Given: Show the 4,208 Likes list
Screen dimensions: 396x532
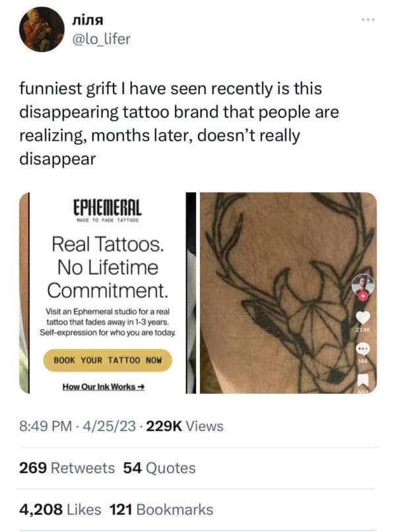Looking at the screenshot, I should pyautogui.click(x=61, y=509).
